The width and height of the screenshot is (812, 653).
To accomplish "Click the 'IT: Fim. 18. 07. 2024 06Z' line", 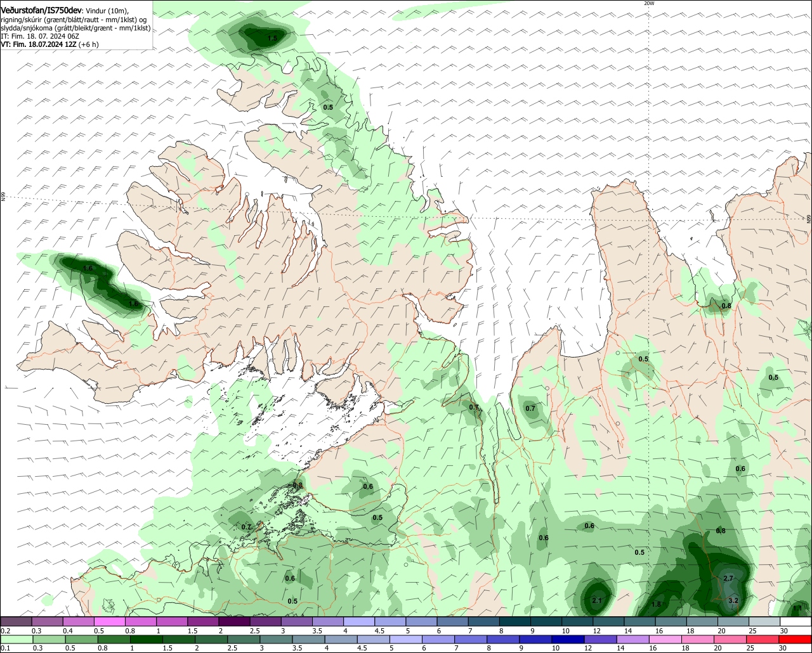I will pyautogui.click(x=39, y=36).
